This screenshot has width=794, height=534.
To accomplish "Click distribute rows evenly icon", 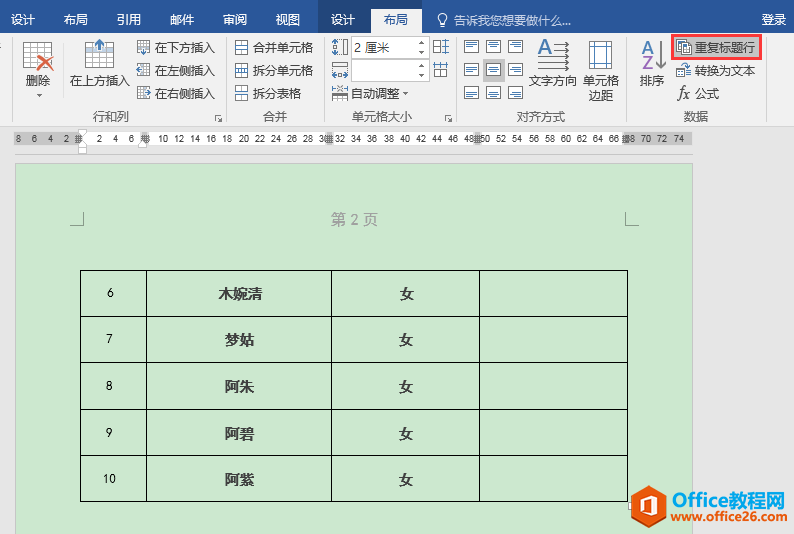I will tap(441, 47).
